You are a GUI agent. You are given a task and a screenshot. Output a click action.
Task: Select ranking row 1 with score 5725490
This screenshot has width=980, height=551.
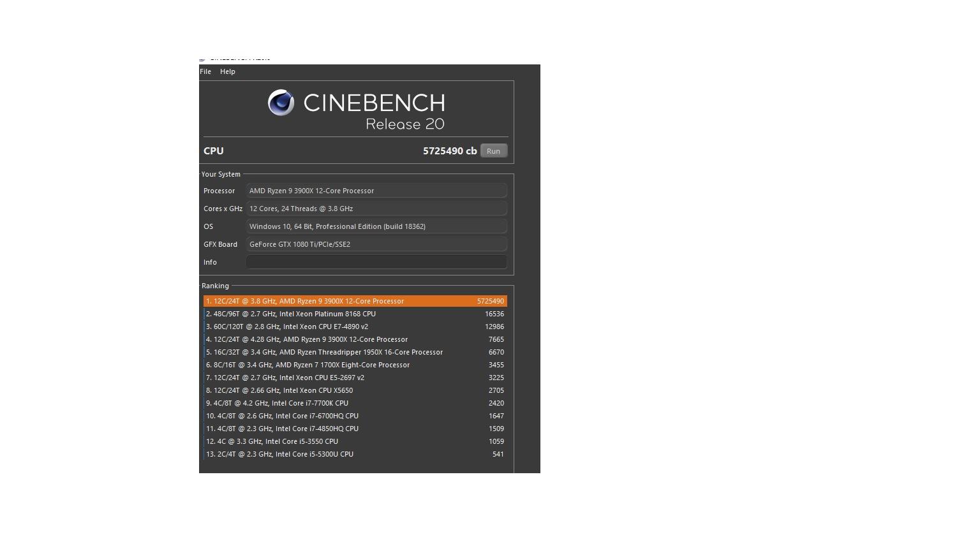(x=355, y=301)
